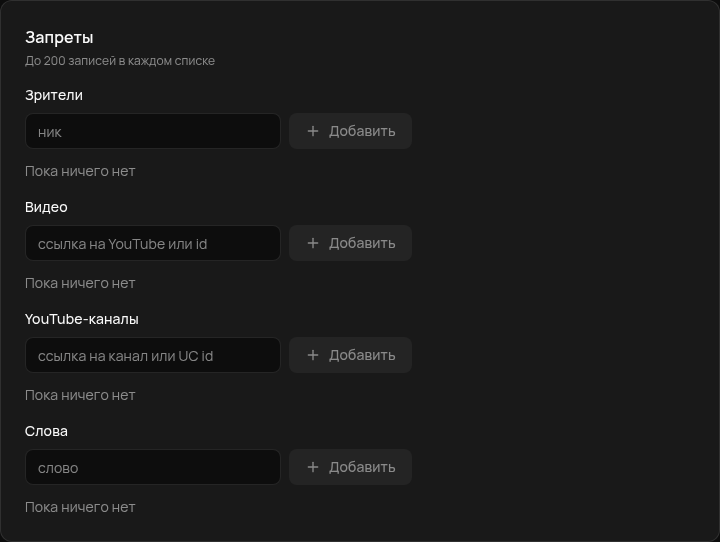
Task: Click the plus icon in the Видео row
Action: [x=313, y=243]
